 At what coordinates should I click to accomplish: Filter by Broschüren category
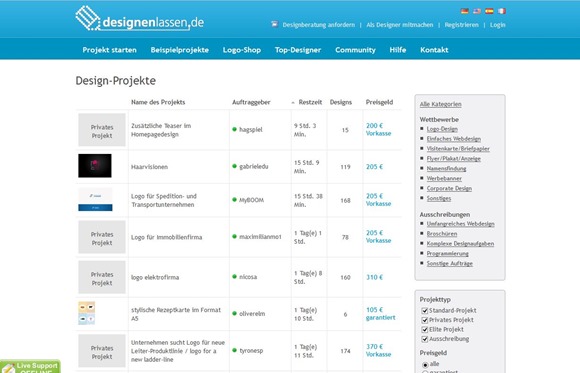coord(442,234)
